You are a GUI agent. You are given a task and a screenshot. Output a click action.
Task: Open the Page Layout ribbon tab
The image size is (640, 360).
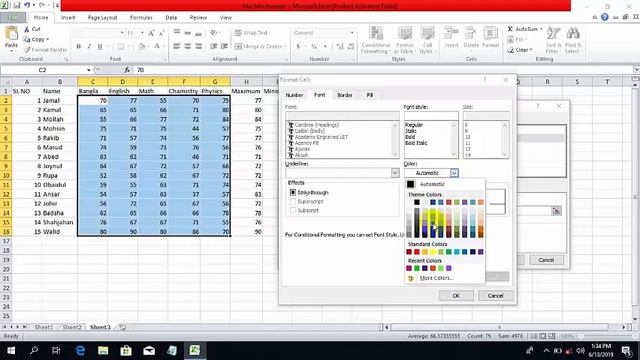pyautogui.click(x=102, y=18)
